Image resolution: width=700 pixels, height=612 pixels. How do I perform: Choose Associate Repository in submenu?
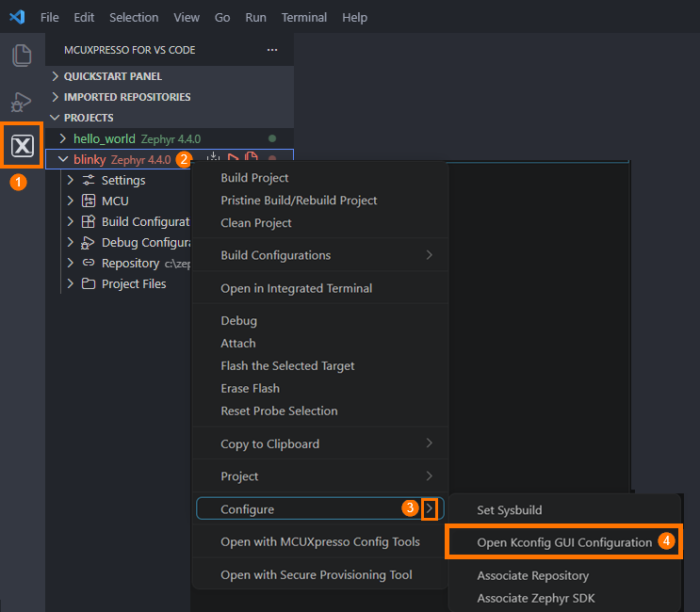pos(564,576)
